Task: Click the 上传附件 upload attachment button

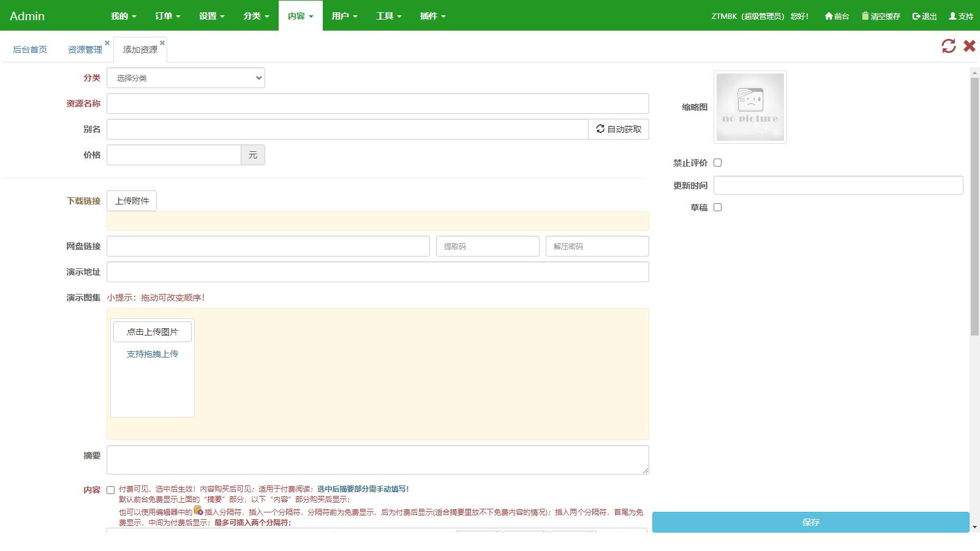Action: pyautogui.click(x=132, y=200)
